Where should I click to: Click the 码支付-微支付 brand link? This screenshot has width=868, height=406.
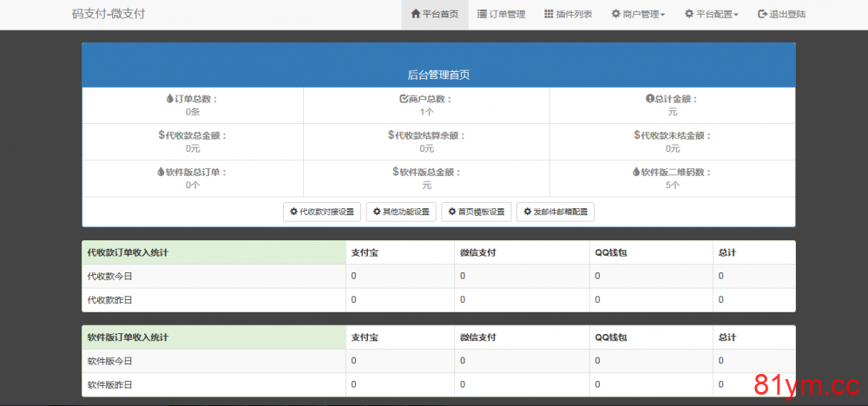tap(108, 15)
